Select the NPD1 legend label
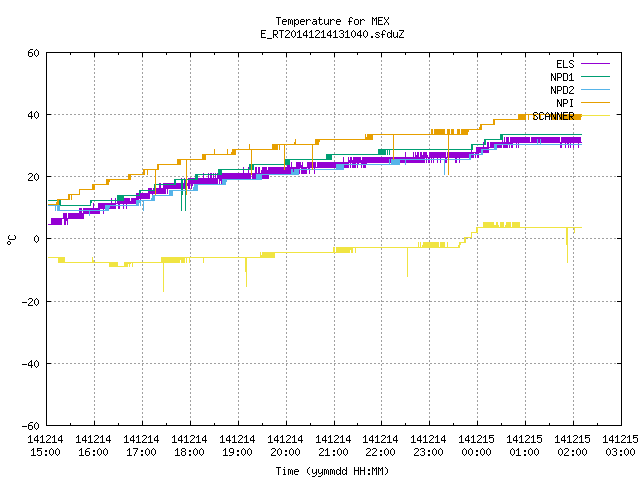 coord(562,77)
